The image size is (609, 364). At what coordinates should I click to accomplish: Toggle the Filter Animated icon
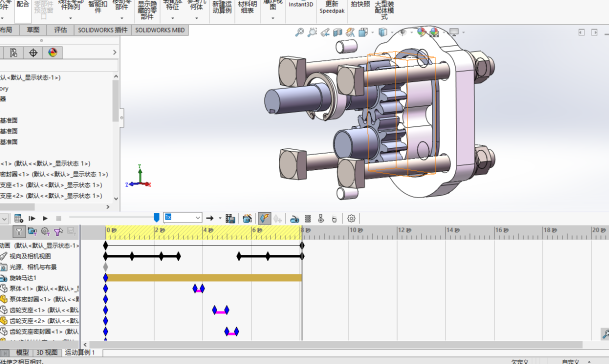point(32,232)
